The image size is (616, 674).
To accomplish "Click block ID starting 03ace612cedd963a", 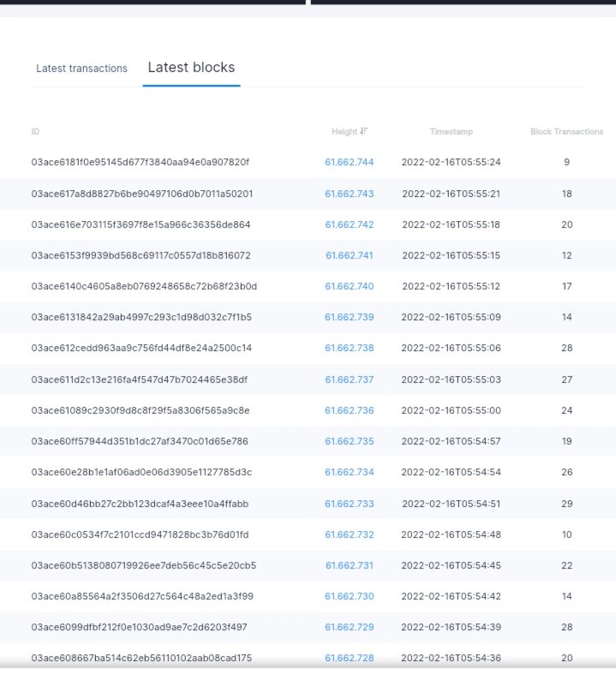I will click(x=141, y=349).
